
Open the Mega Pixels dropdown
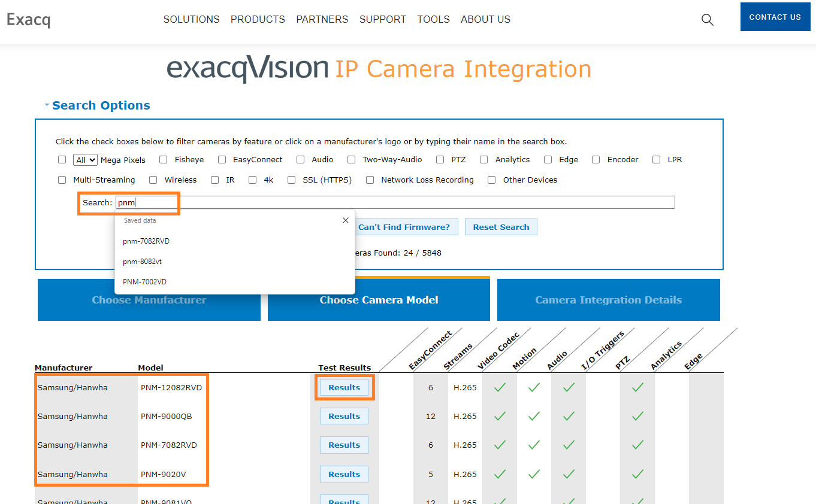(85, 160)
